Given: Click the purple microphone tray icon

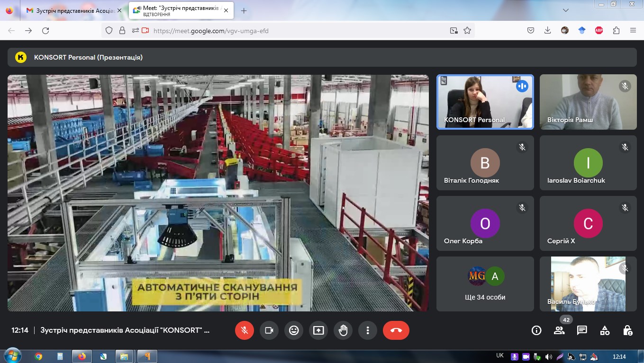Looking at the screenshot, I should (515, 357).
